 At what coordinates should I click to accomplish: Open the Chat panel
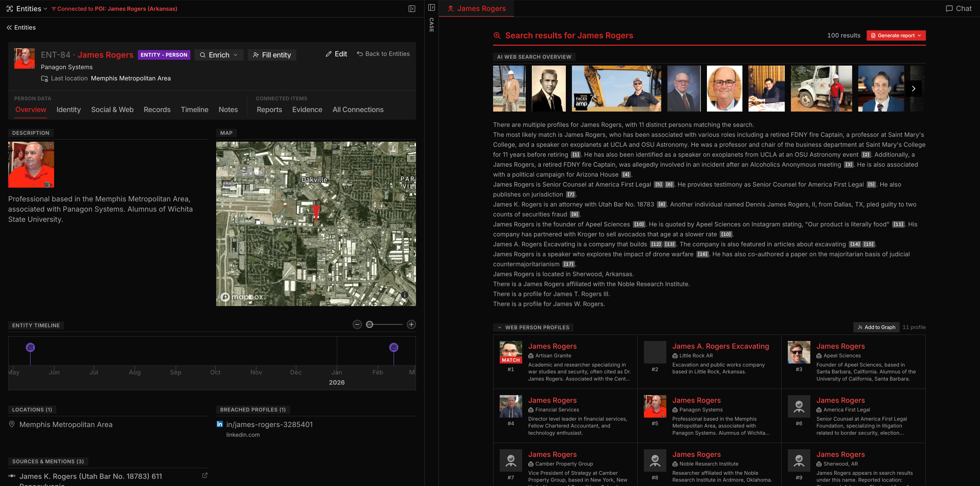(959, 8)
